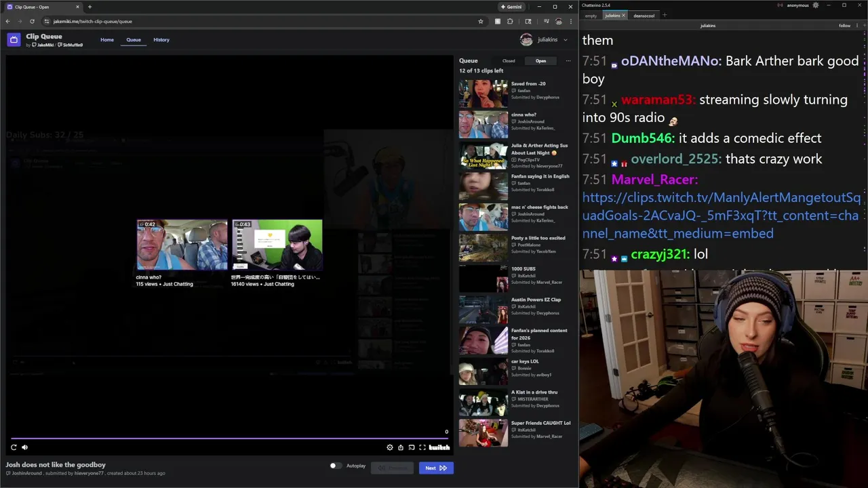Replay the clip with the restart icon
This screenshot has height=488, width=868.
click(x=14, y=447)
